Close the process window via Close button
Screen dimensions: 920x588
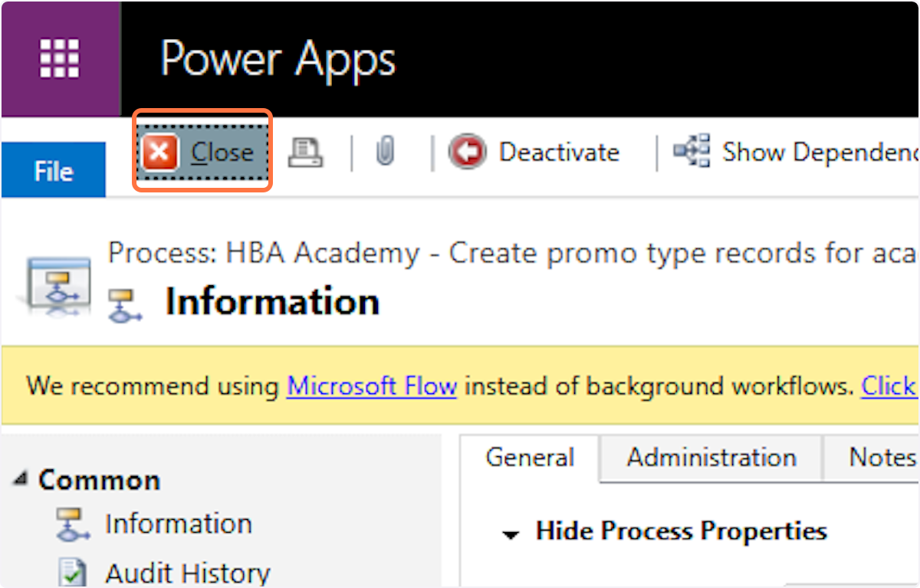click(204, 152)
